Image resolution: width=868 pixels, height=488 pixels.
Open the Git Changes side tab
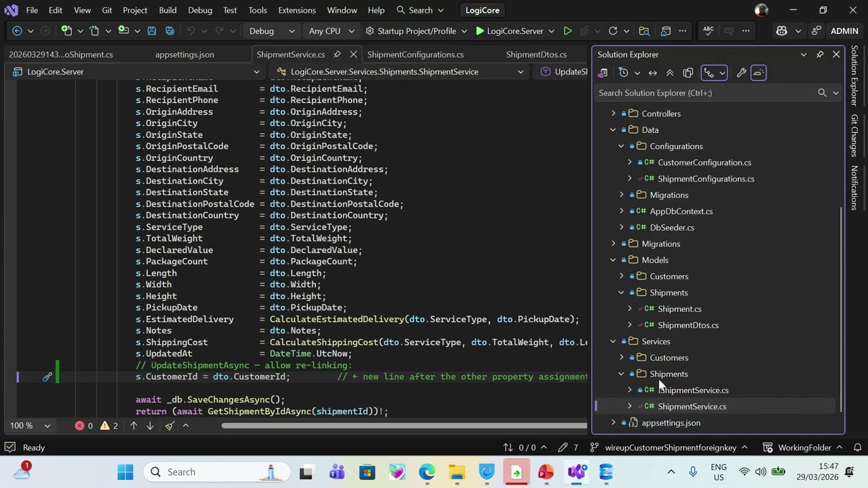click(x=854, y=136)
